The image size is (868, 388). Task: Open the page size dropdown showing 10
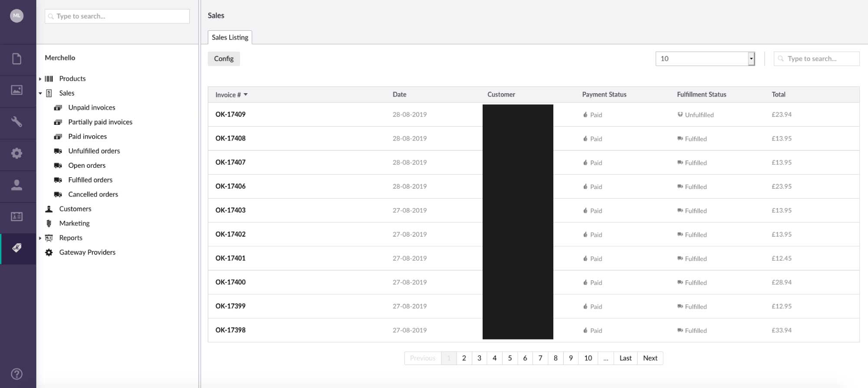705,59
